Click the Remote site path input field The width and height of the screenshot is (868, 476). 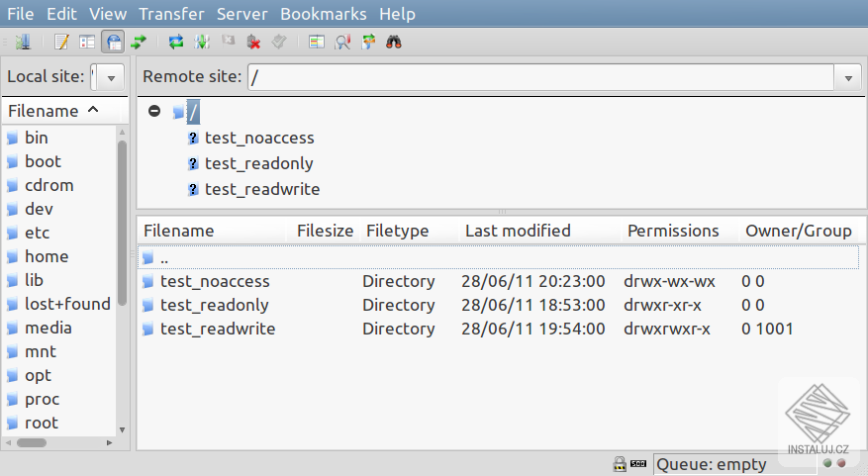(539, 77)
